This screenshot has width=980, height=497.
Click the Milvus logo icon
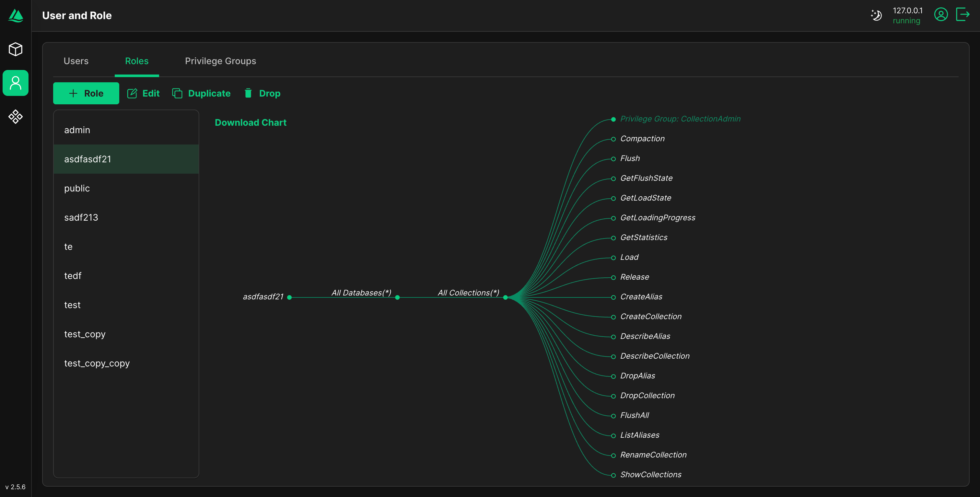click(16, 16)
